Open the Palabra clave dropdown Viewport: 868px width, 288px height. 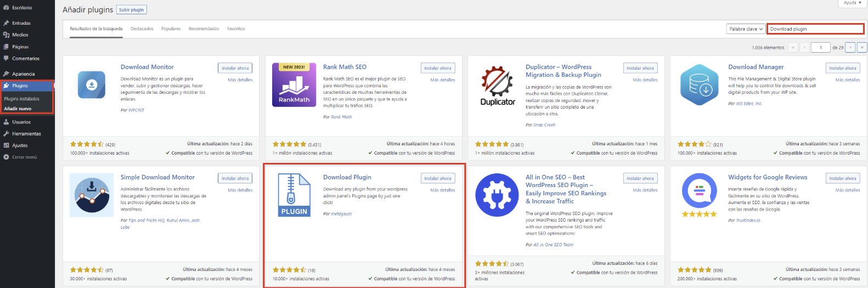(x=746, y=29)
